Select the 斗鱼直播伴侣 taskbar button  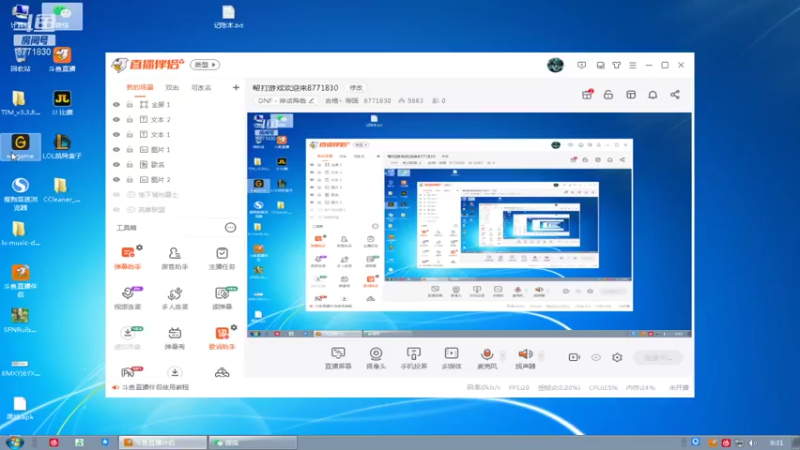point(163,442)
